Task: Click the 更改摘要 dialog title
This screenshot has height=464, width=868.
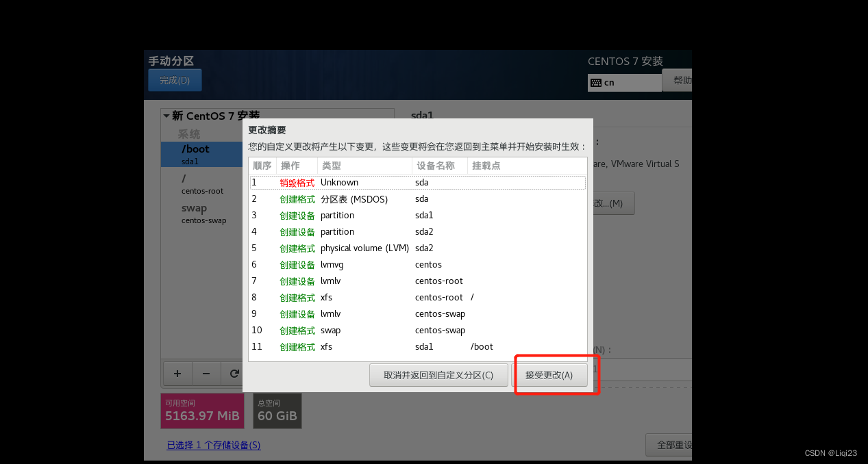Action: [x=267, y=130]
